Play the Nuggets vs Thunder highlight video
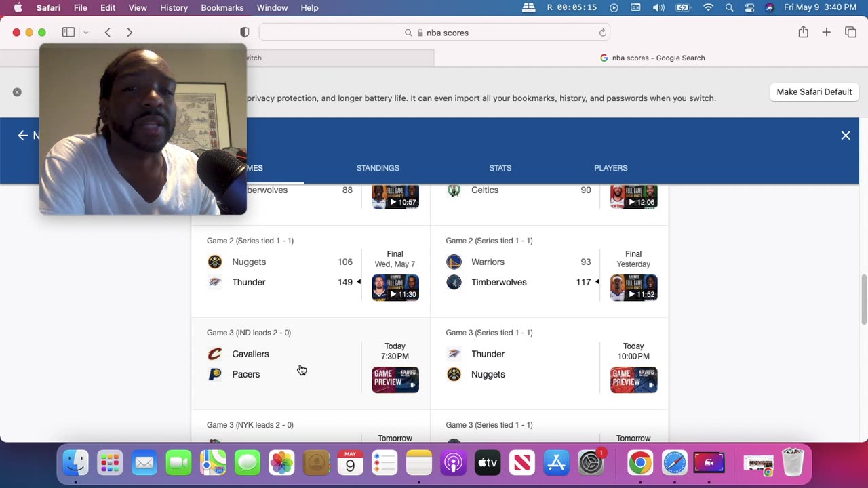868x488 pixels. click(x=395, y=287)
